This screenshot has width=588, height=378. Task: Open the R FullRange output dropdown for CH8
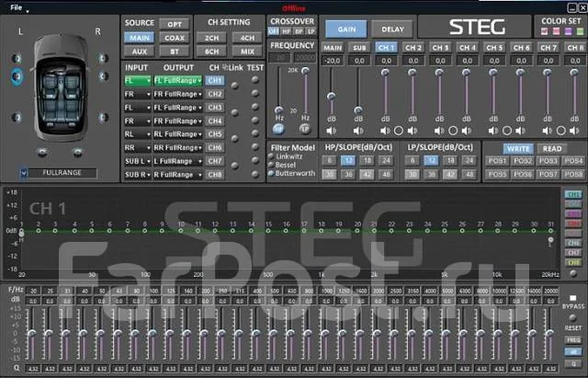[177, 175]
